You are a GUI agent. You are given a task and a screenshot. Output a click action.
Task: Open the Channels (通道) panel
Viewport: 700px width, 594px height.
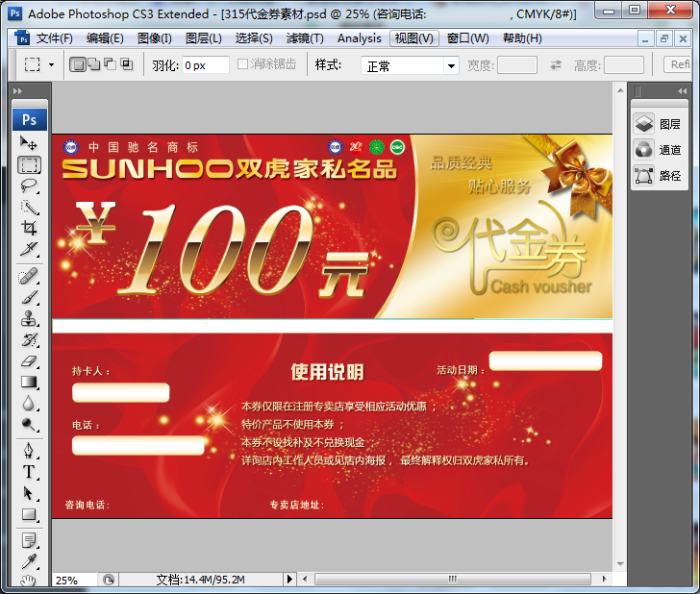(659, 150)
